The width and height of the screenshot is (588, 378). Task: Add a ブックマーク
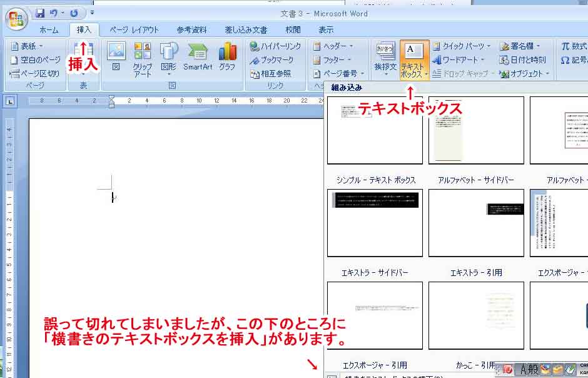click(272, 60)
